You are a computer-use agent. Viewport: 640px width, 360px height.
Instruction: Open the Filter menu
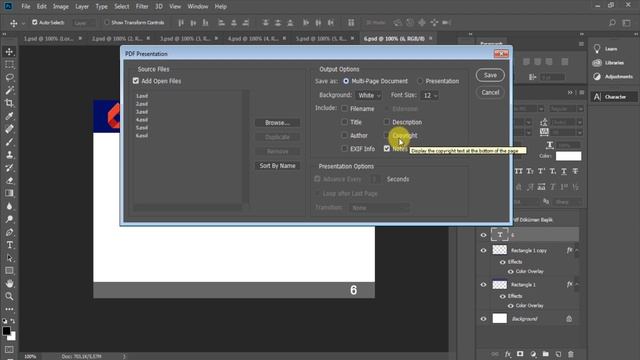[142, 7]
